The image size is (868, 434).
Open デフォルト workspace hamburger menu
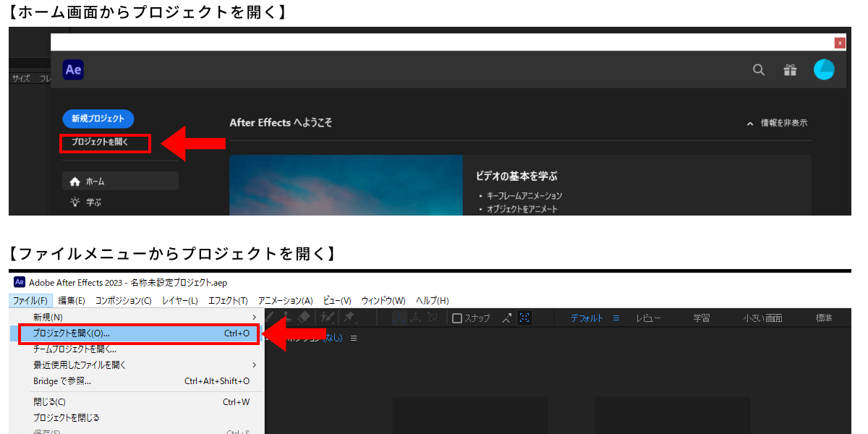(x=616, y=318)
